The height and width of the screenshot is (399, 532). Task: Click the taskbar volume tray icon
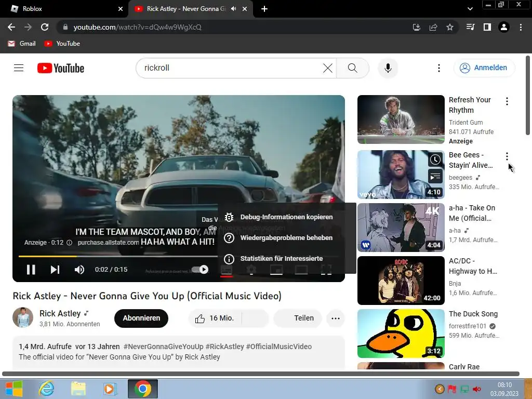tap(477, 389)
